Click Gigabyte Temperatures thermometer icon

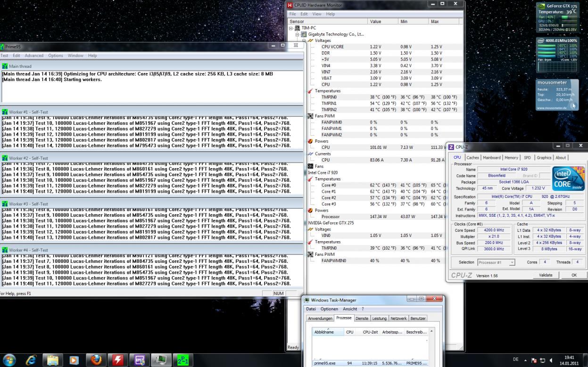(310, 91)
